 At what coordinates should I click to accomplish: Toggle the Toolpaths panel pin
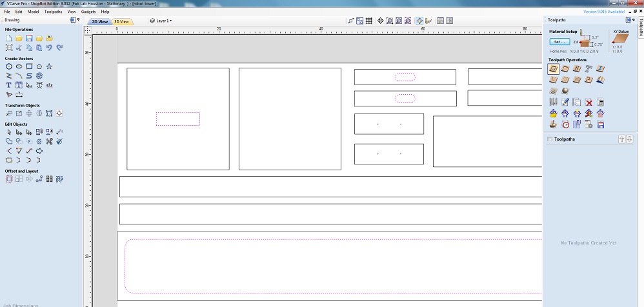coord(634,20)
